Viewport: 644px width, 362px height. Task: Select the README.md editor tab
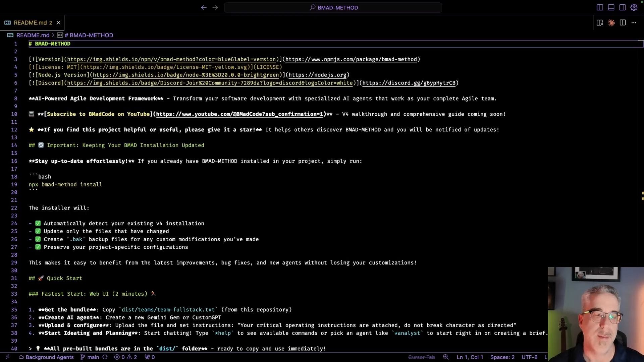[x=30, y=22]
